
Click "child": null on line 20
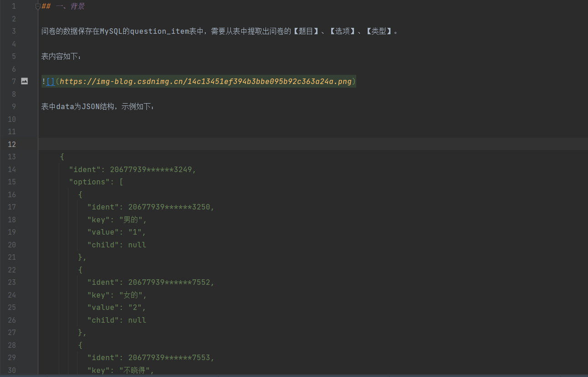click(117, 245)
